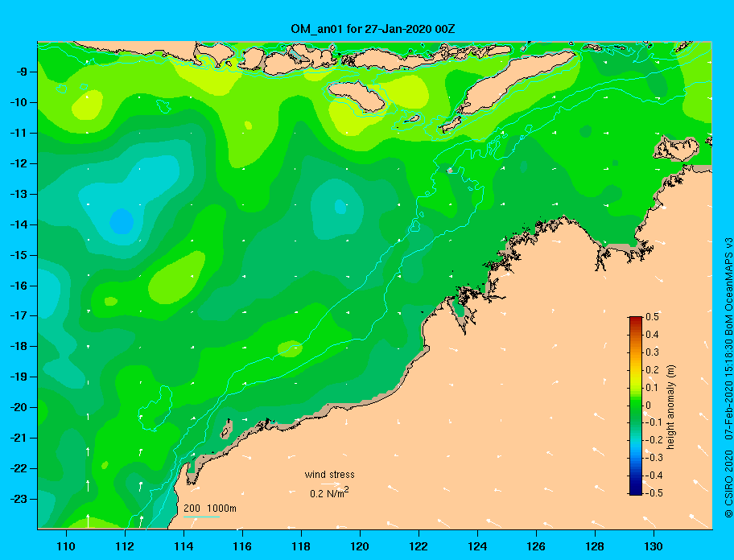734x560 pixels.
Task: Click the dark blue minimum anomaly spot near 112E
Action: 122,221
